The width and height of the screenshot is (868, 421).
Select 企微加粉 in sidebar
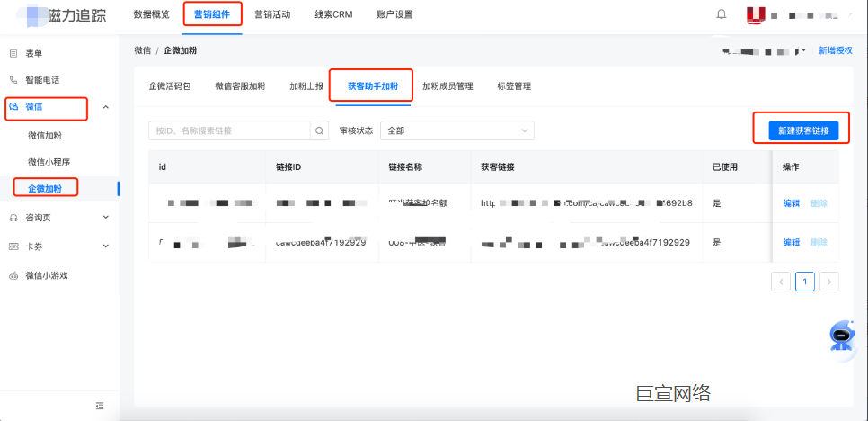45,188
